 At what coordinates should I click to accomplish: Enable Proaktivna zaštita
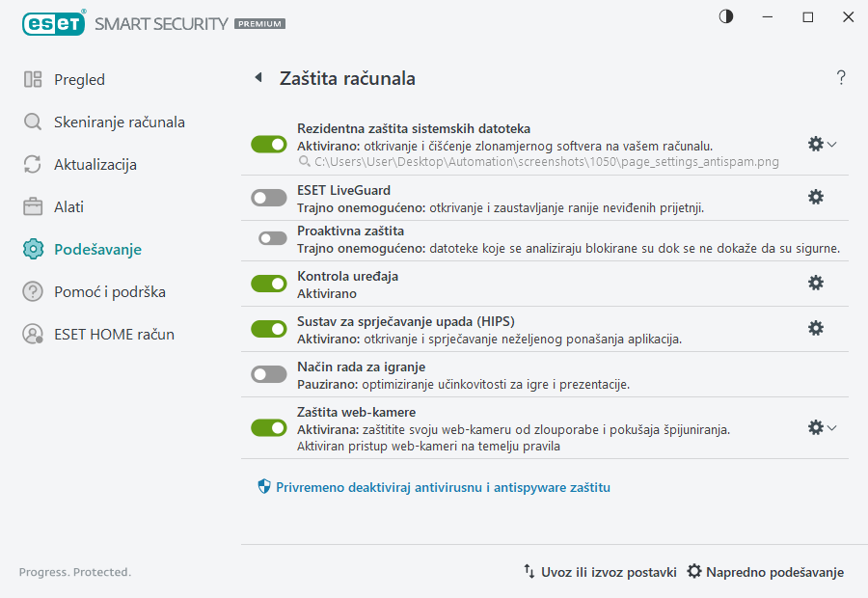point(268,238)
